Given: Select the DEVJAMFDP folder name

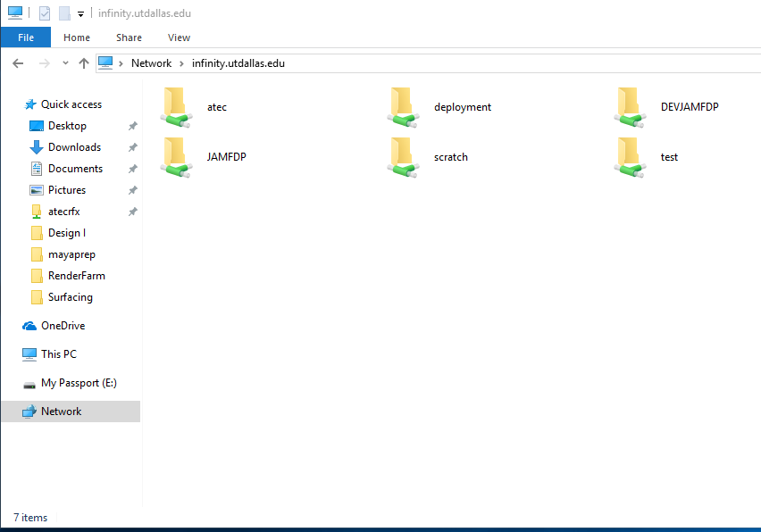Looking at the screenshot, I should click(x=690, y=107).
